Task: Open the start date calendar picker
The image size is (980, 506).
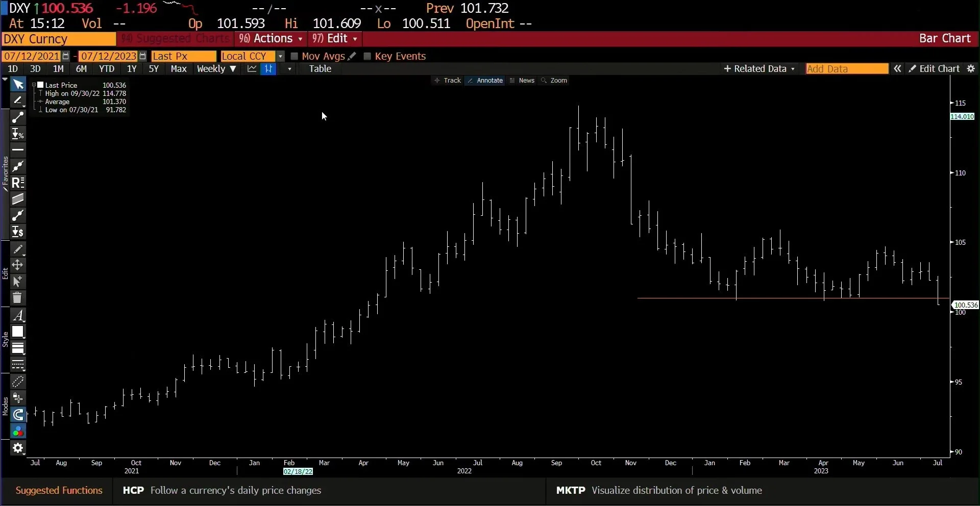Action: pos(66,56)
